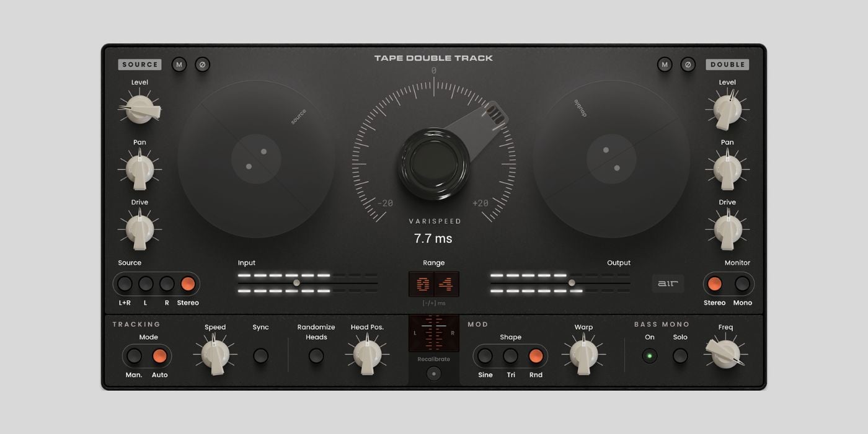Mute the Double channel
This screenshot has height=434, width=868.
664,64
